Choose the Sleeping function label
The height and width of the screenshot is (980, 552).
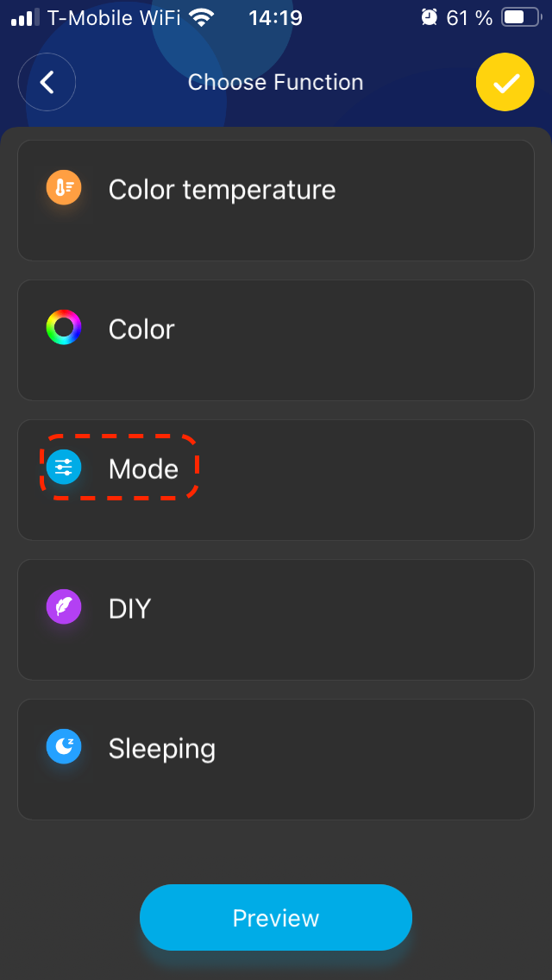click(161, 749)
